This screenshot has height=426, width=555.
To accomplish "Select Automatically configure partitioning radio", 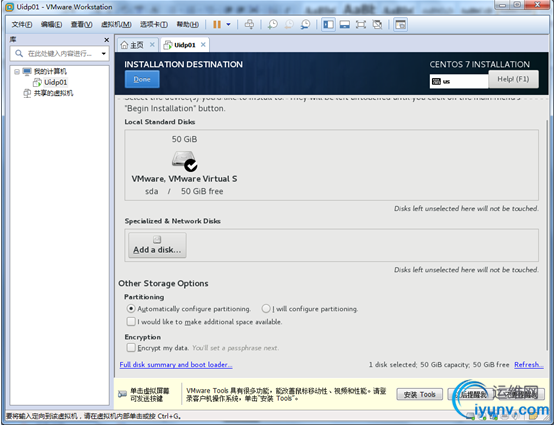I will click(131, 309).
